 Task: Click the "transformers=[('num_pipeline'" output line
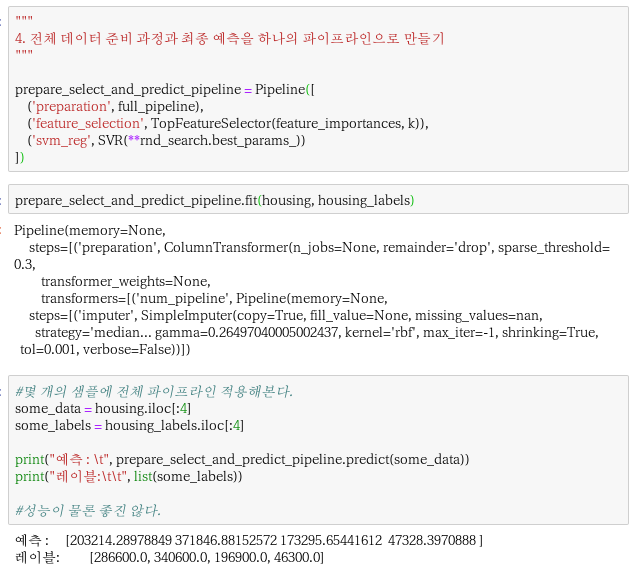(214, 299)
